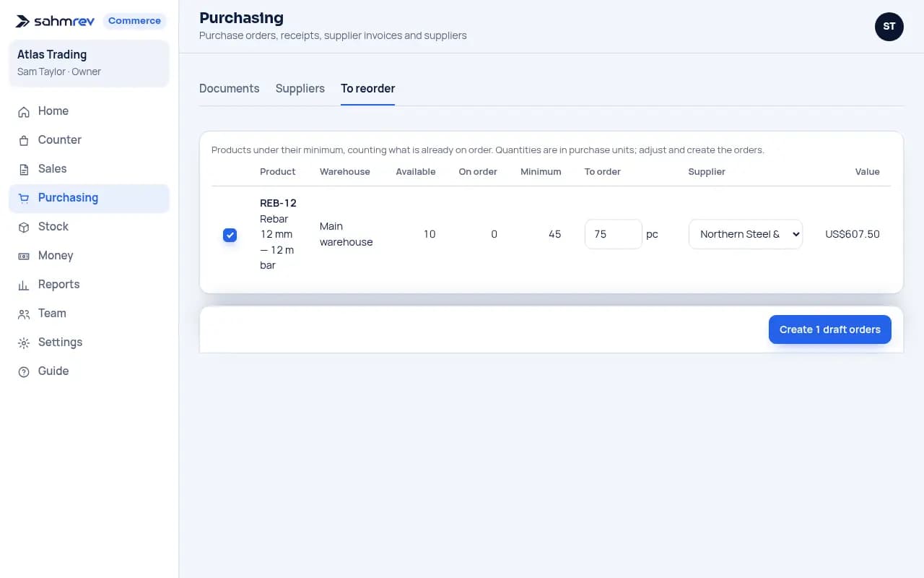The image size is (924, 578).
Task: Click the Sales document icon
Action: pos(24,169)
